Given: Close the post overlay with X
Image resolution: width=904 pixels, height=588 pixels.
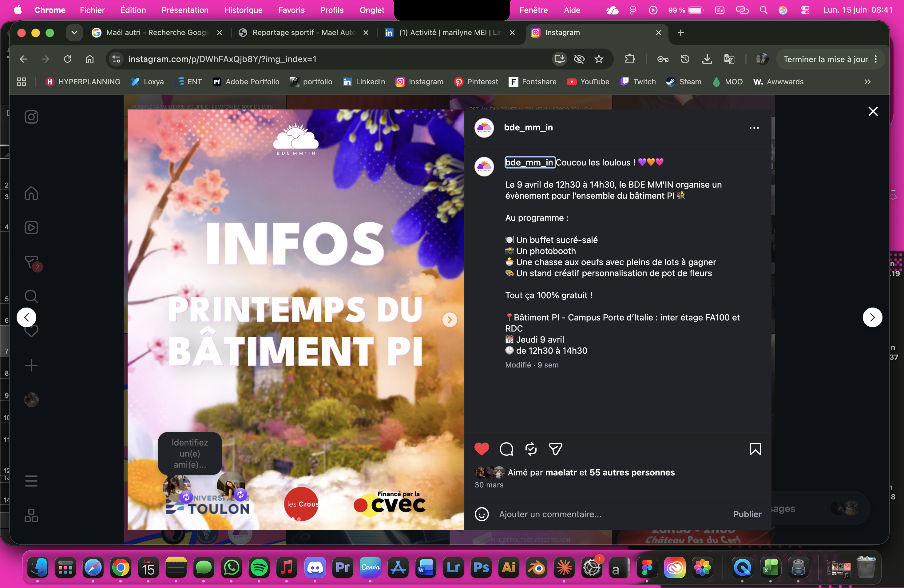Looking at the screenshot, I should (873, 111).
